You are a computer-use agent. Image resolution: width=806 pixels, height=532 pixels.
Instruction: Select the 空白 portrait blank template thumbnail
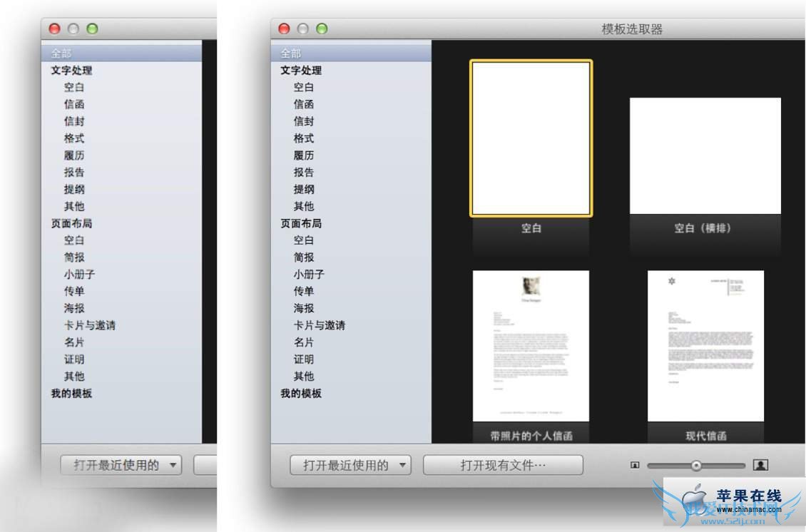531,138
